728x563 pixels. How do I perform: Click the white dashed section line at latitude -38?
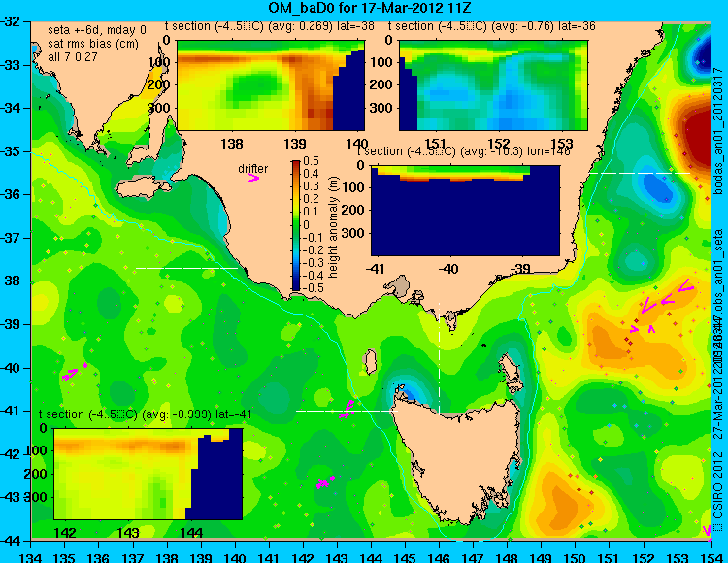pyautogui.click(x=186, y=268)
